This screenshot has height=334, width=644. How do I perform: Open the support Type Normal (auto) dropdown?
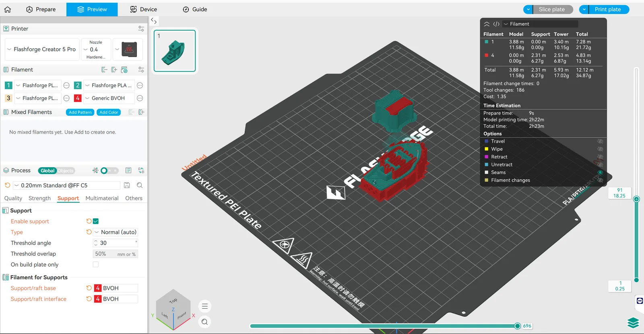coord(116,232)
